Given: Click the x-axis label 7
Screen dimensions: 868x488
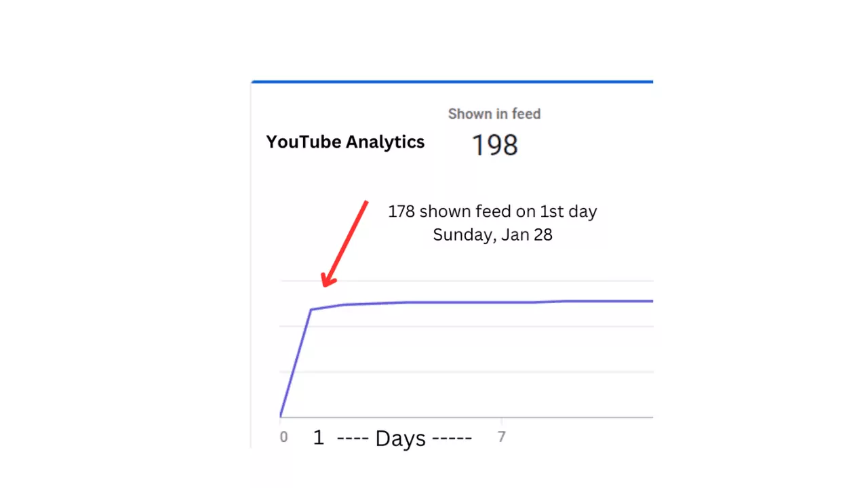Looking at the screenshot, I should tap(501, 437).
